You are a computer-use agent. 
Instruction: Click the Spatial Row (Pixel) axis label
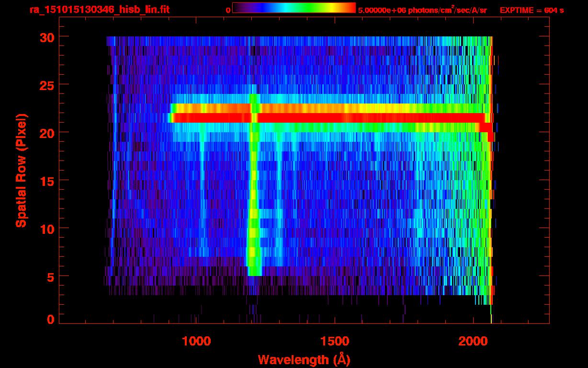(21, 170)
